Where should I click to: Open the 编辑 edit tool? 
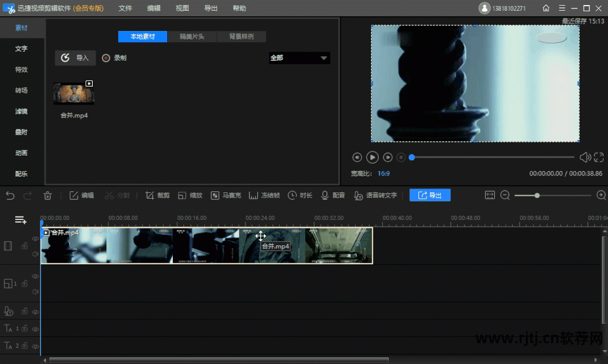pos(82,195)
